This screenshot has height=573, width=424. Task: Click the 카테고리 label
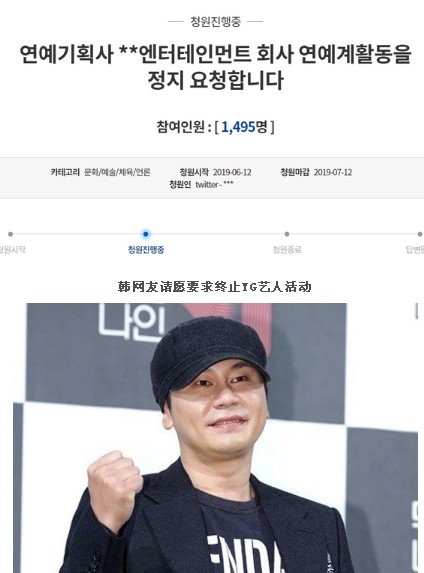pyautogui.click(x=65, y=172)
